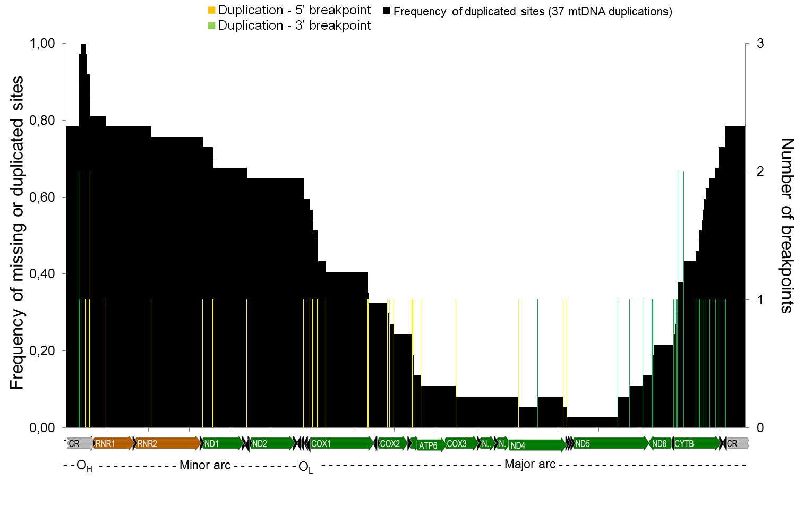Click the 'Minor arc' label
This screenshot has height=532, width=804.
point(205,466)
